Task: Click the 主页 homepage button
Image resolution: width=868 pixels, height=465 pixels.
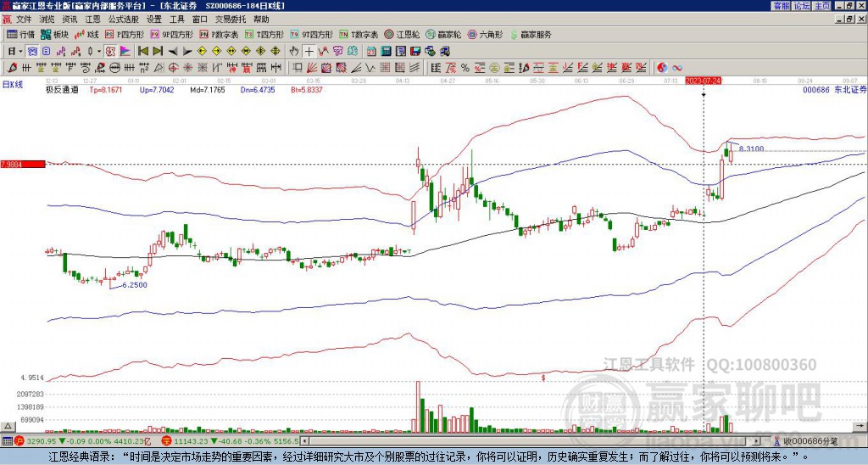Action: click(x=822, y=6)
